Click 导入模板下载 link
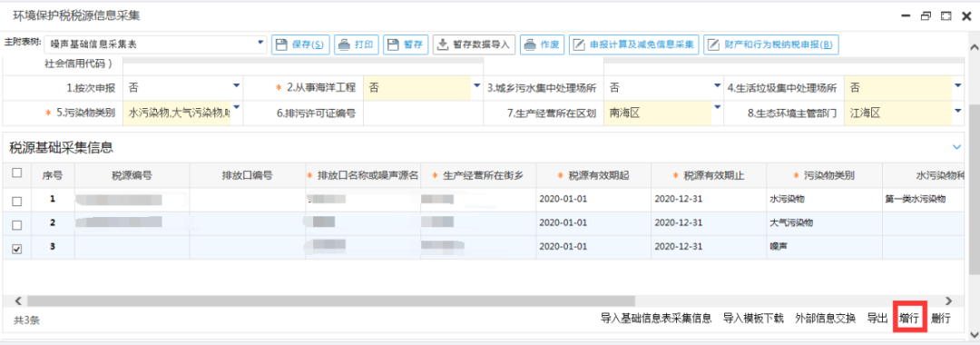Image resolution: width=980 pixels, height=345 pixels. 753,318
